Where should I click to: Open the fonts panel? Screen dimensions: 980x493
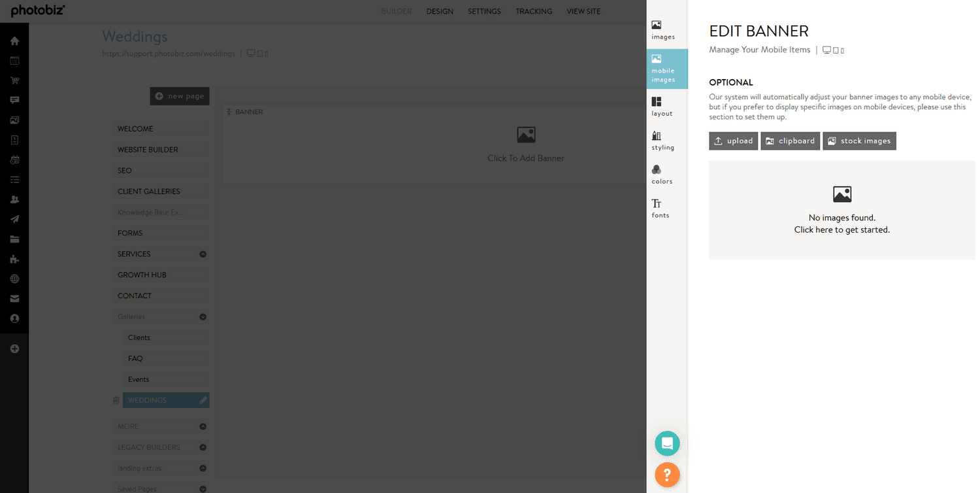pos(660,209)
